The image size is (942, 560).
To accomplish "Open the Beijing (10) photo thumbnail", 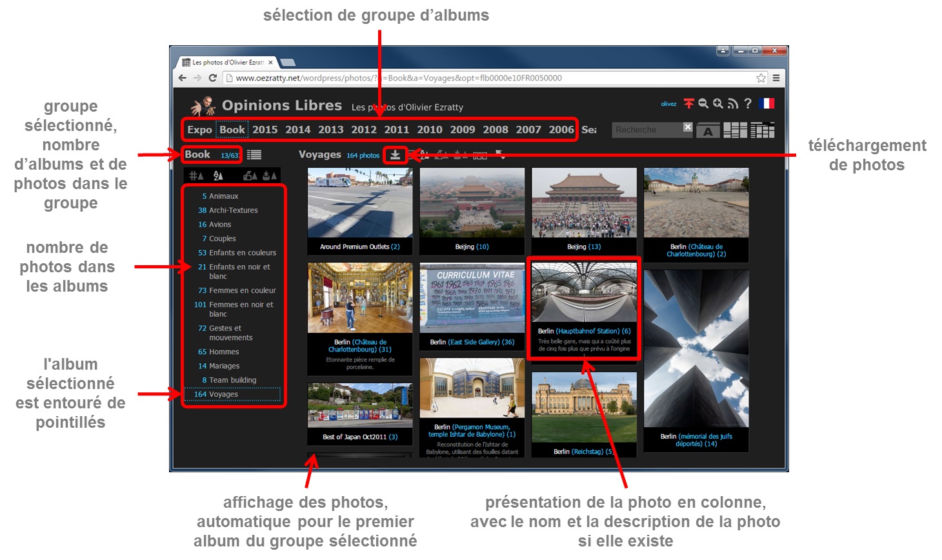I will 472,203.
